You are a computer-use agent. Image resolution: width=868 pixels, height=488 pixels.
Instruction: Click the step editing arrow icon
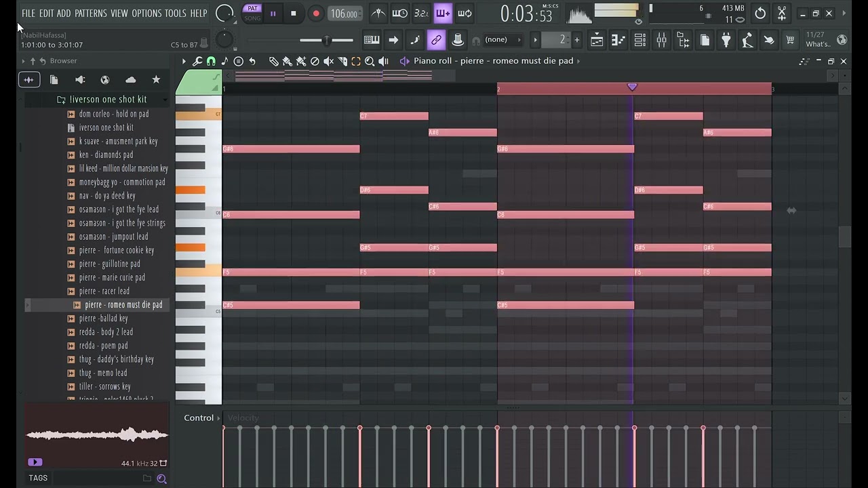(393, 40)
